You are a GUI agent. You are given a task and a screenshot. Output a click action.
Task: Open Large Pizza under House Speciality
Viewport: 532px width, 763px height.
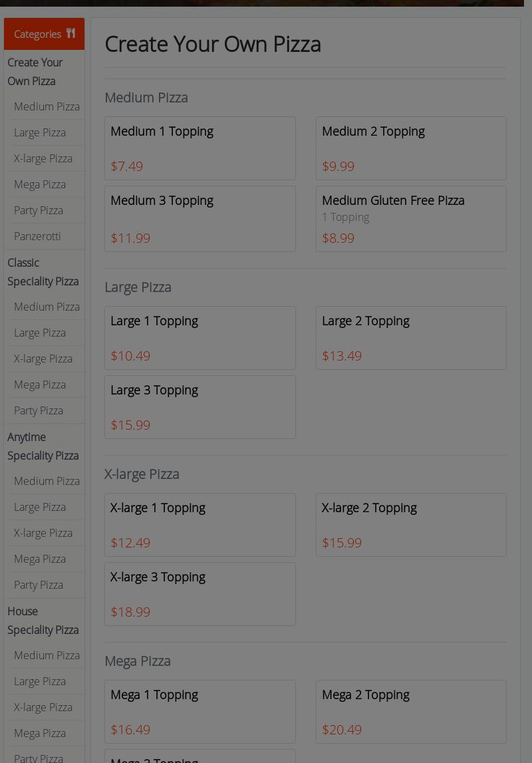point(40,681)
